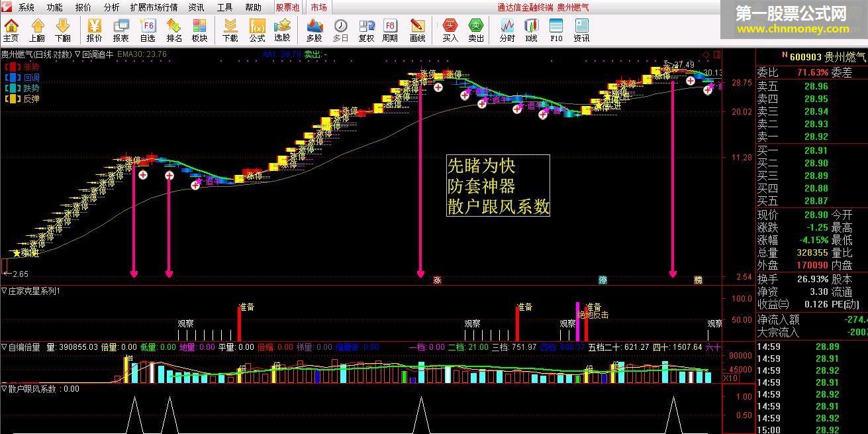Screen dimensions: 868x434
Task: Open the 公式 formula toolbar icon
Action: (257, 30)
